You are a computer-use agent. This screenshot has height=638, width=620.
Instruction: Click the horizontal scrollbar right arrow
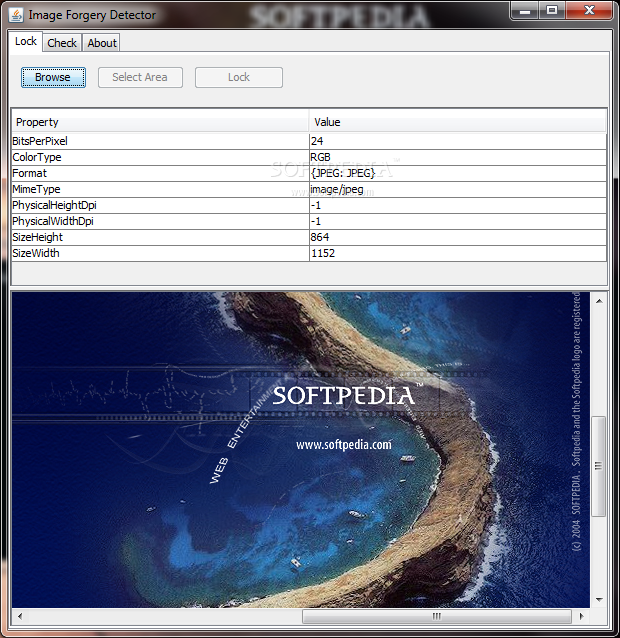(x=582, y=616)
